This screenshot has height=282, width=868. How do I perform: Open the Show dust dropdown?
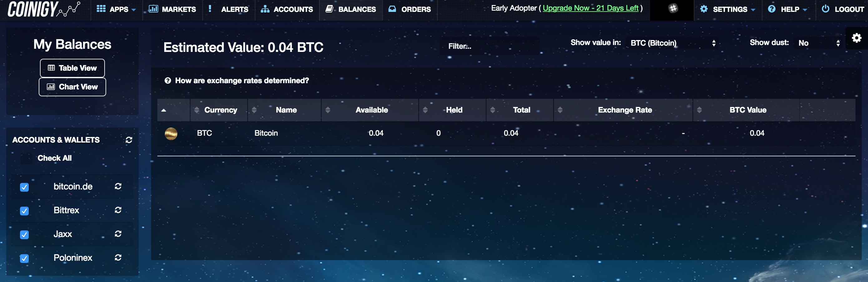tap(819, 43)
